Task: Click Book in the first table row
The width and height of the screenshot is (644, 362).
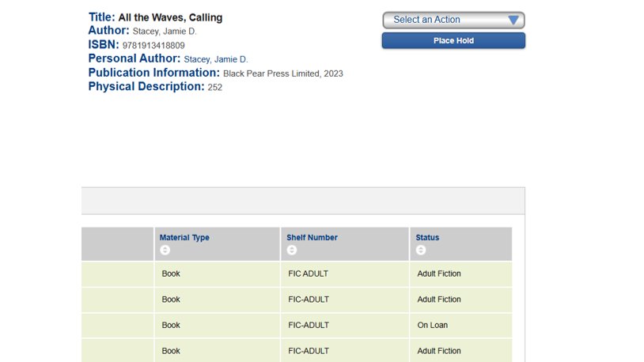Action: (171, 273)
